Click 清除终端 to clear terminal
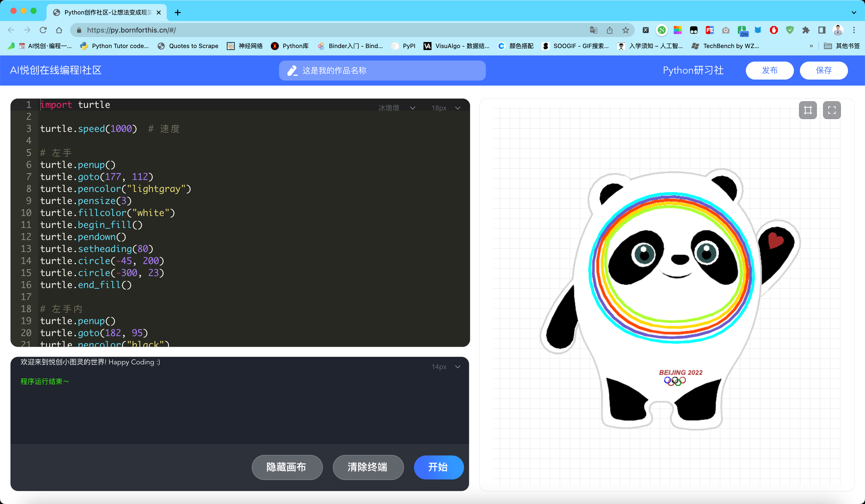 pos(368,467)
